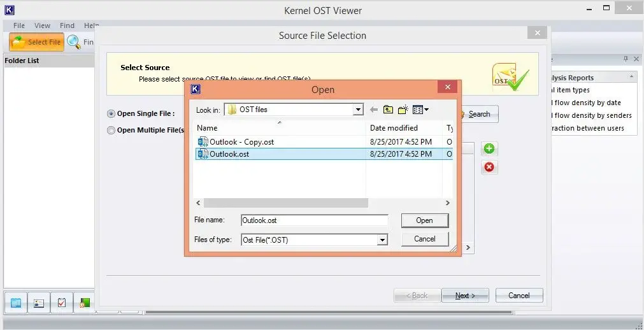Select the Open Single File radio button

tap(111, 114)
